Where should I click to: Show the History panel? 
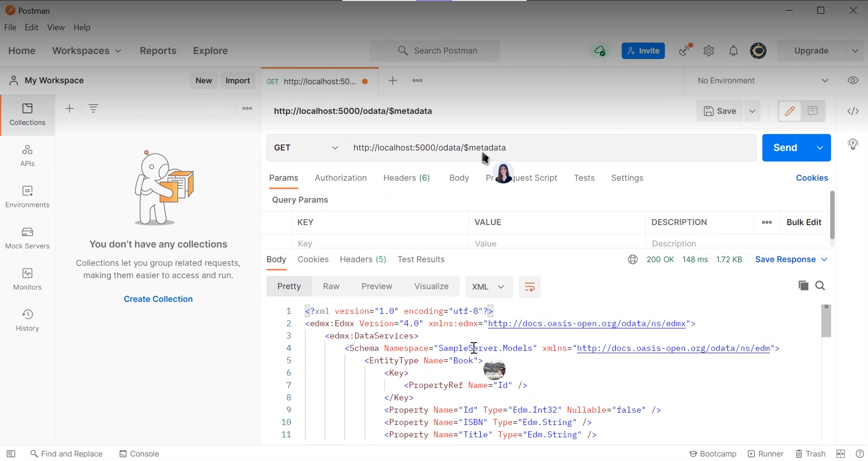point(27,319)
